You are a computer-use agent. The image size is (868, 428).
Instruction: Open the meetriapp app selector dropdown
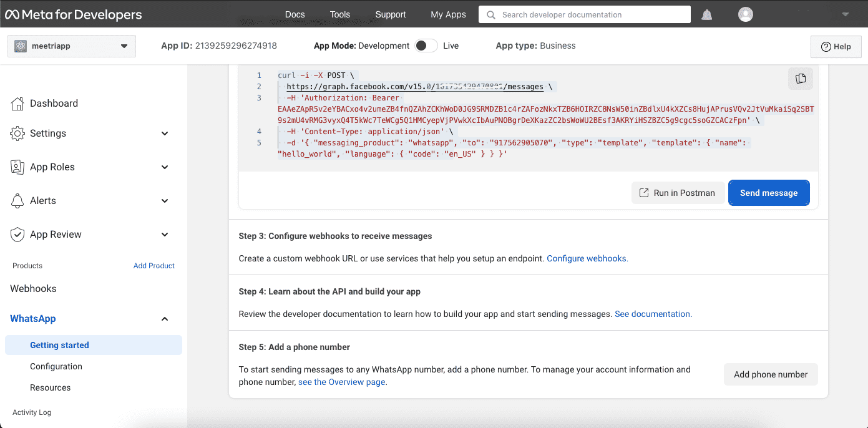[72, 46]
